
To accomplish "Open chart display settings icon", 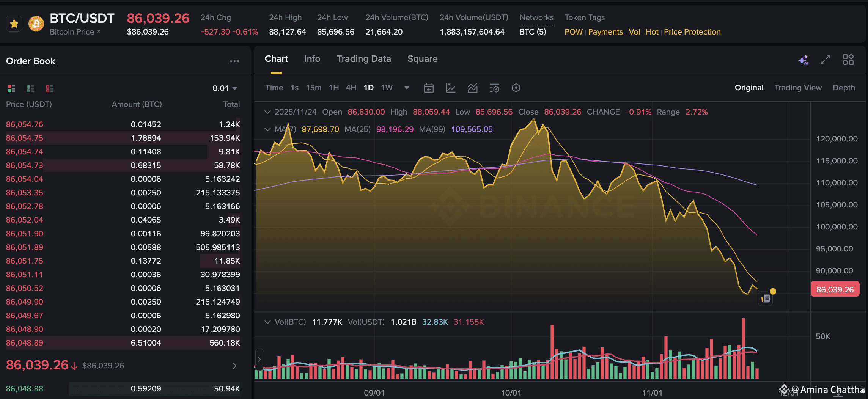I will pyautogui.click(x=494, y=88).
